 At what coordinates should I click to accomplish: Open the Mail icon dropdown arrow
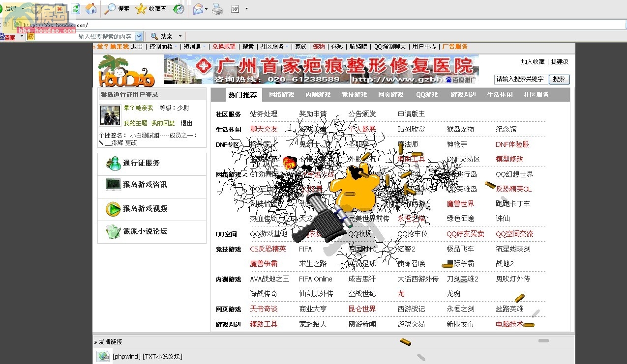[x=206, y=9]
